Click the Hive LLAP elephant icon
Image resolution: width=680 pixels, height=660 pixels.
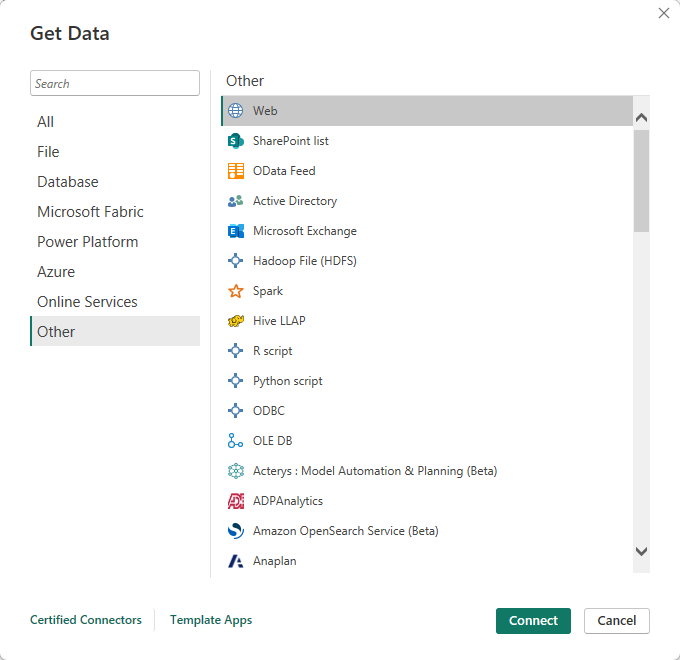pos(235,321)
